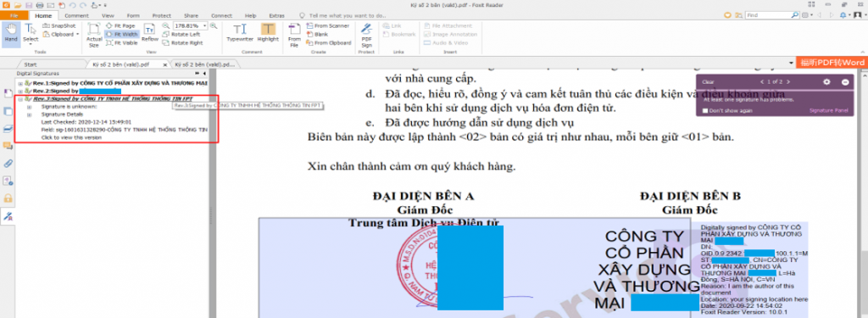868x318 pixels.
Task: Select the Last Checked: 2020-12-14 row
Action: click(x=86, y=121)
